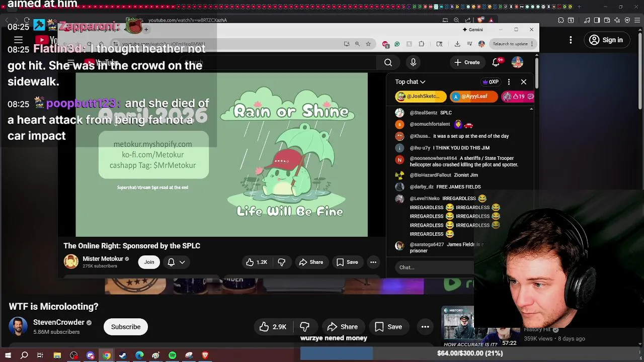Open Chrome media controls playlist icon

click(x=469, y=44)
